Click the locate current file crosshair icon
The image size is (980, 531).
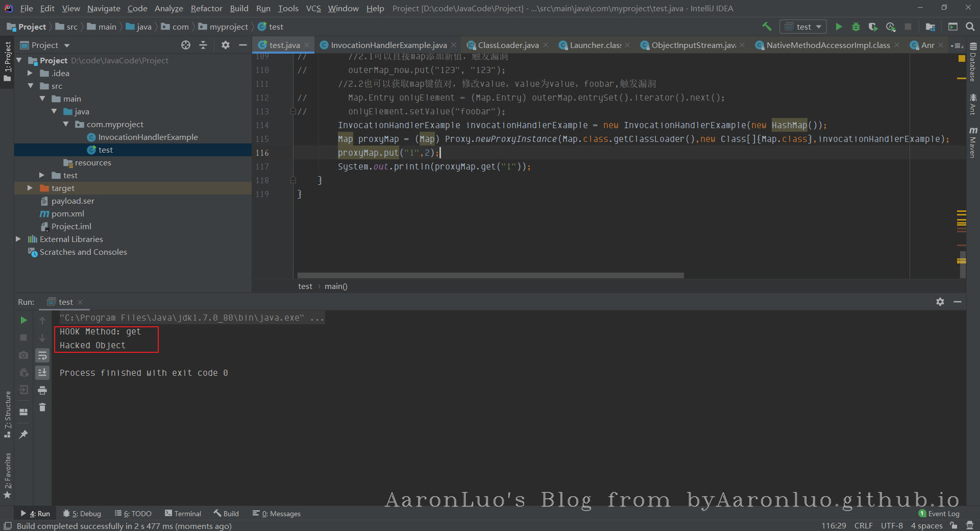(186, 45)
